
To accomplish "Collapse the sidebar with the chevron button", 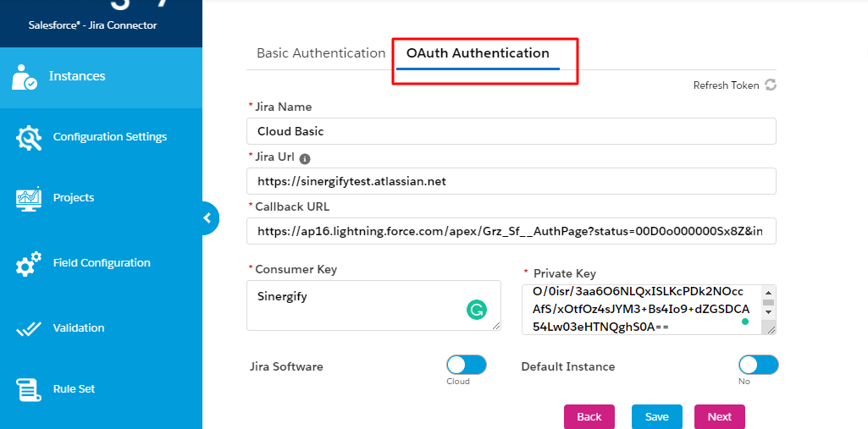I will [207, 218].
